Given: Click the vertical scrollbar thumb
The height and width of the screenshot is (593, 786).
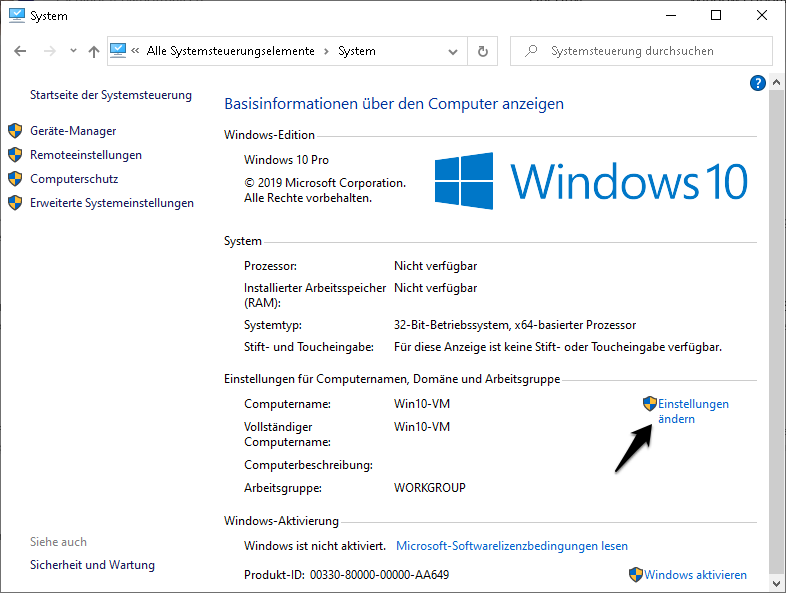Looking at the screenshot, I should pyautogui.click(x=776, y=333).
